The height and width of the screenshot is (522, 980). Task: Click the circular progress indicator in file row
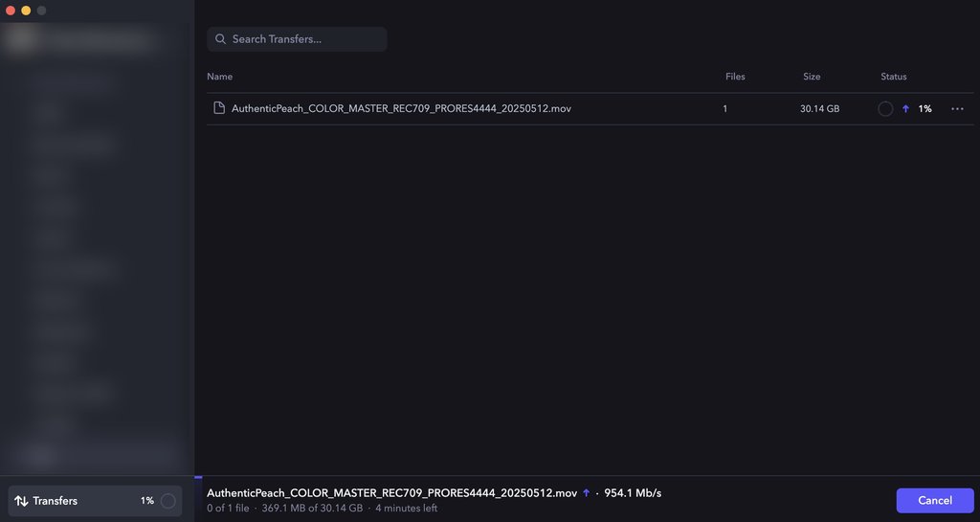coord(885,109)
